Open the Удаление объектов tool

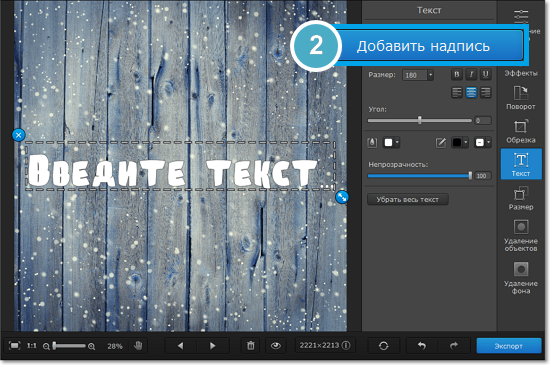pos(521,236)
